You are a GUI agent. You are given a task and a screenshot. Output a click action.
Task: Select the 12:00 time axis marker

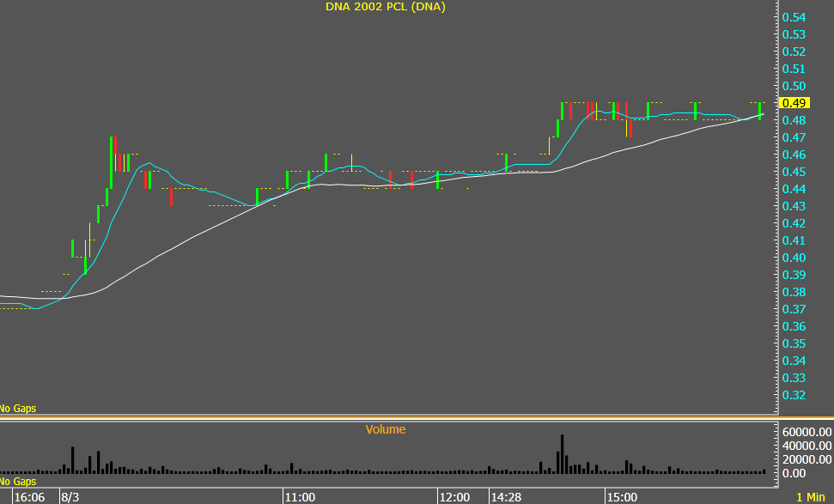[454, 497]
